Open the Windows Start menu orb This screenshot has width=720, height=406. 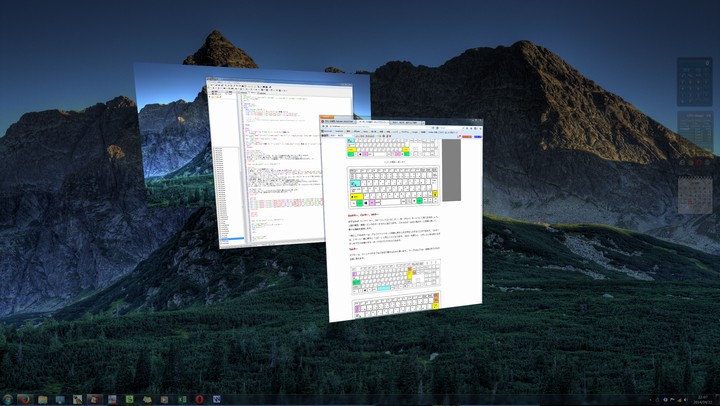[x=9, y=398]
